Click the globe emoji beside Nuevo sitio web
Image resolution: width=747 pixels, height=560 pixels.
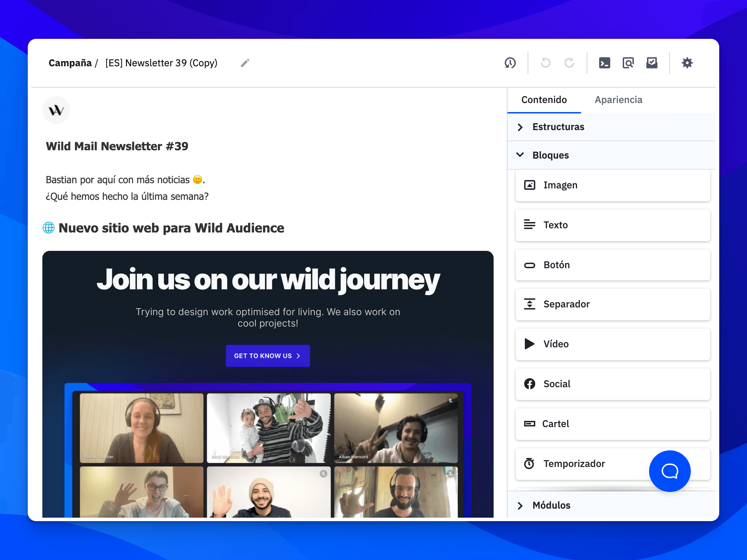coord(49,228)
